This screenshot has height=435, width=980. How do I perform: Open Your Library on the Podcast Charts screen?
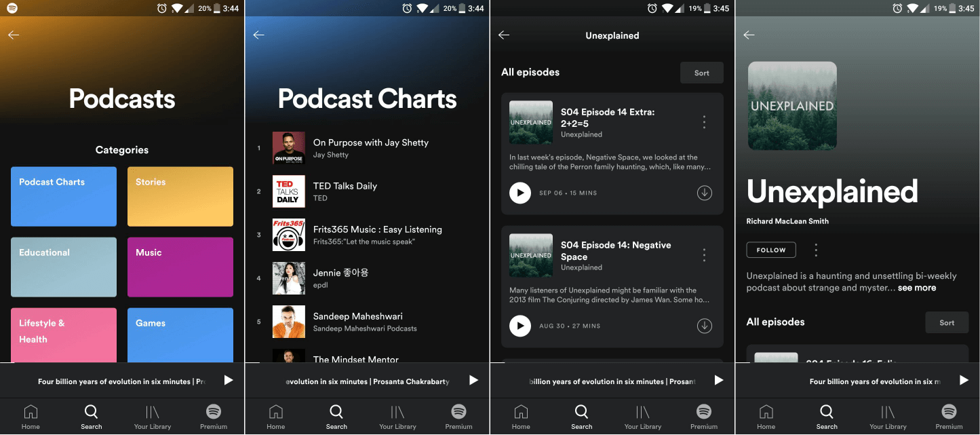point(397,417)
